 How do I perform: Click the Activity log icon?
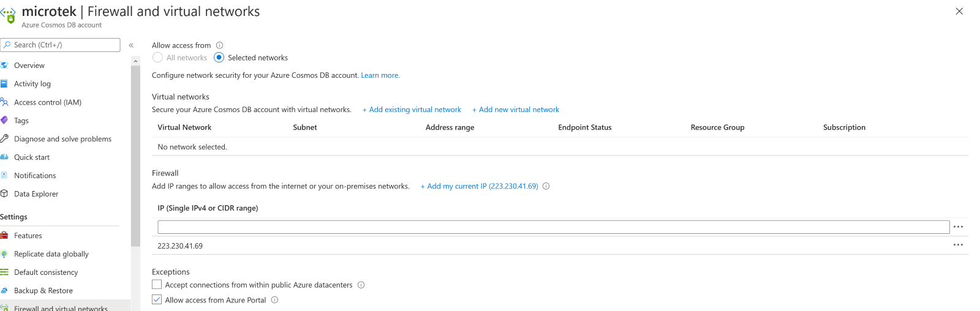4,84
